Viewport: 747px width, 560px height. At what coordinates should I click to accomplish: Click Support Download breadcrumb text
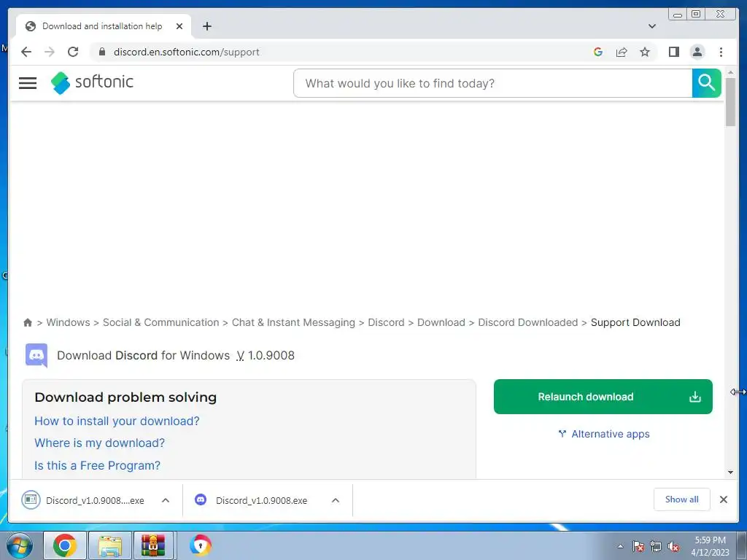tap(635, 322)
